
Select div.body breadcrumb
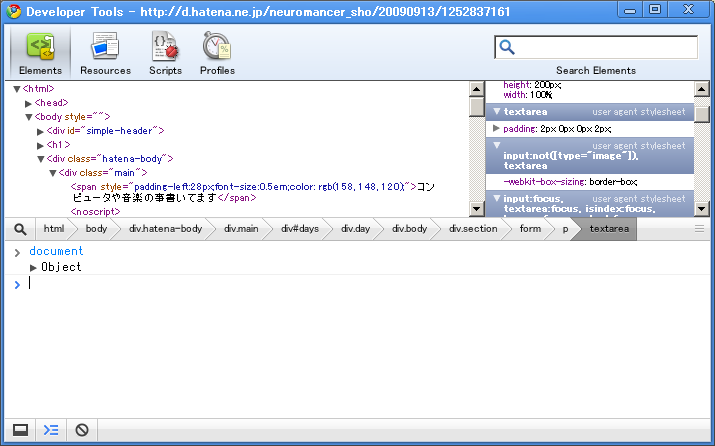pyautogui.click(x=409, y=229)
